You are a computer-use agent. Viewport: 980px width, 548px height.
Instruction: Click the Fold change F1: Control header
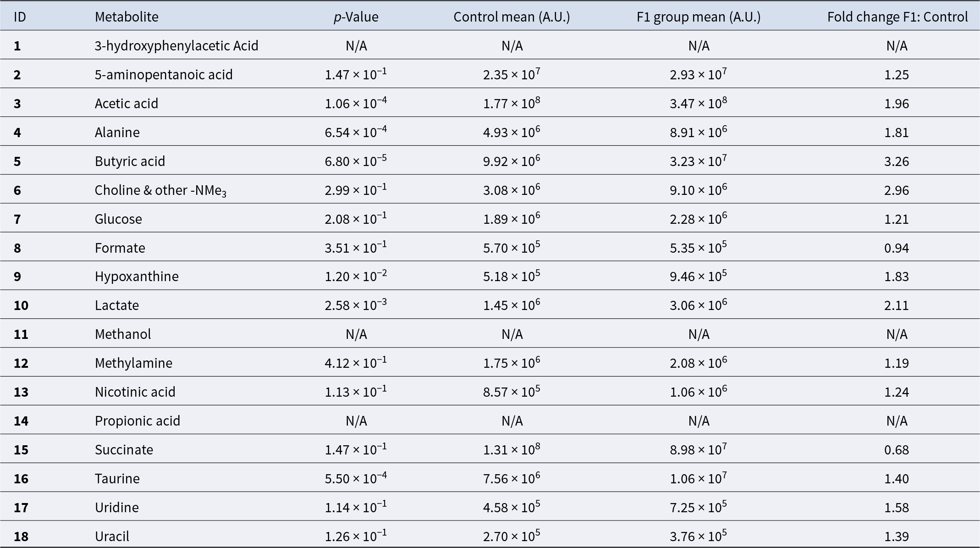point(897,17)
